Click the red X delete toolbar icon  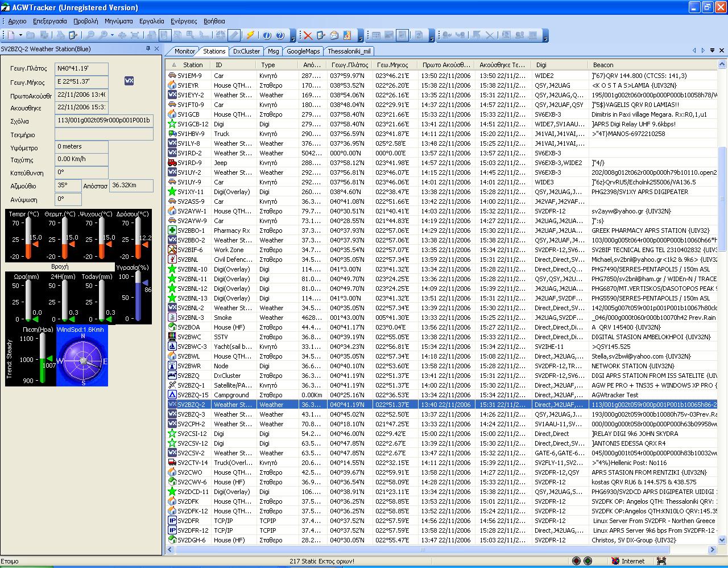coord(308,35)
